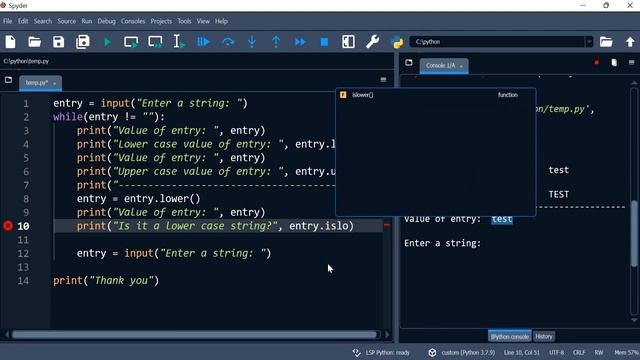Click custom (Python 3.7.9) interpreter status

pos(462,353)
